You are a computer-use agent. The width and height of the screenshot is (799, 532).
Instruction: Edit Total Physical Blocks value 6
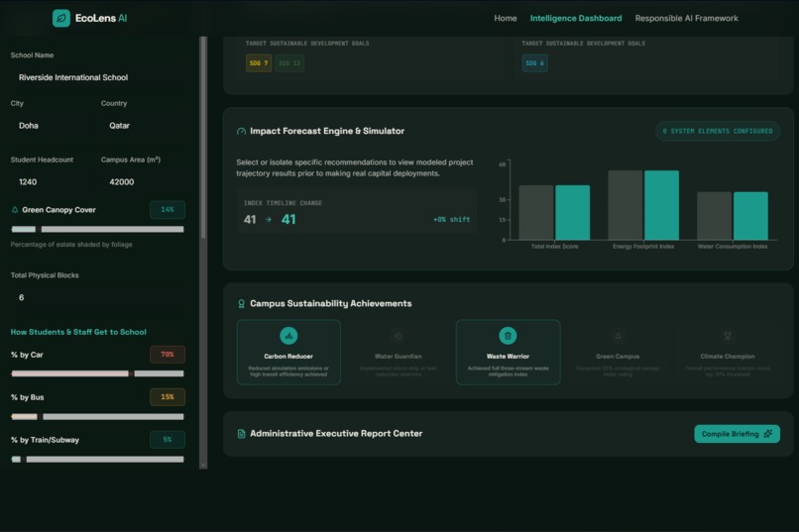[x=98, y=297]
